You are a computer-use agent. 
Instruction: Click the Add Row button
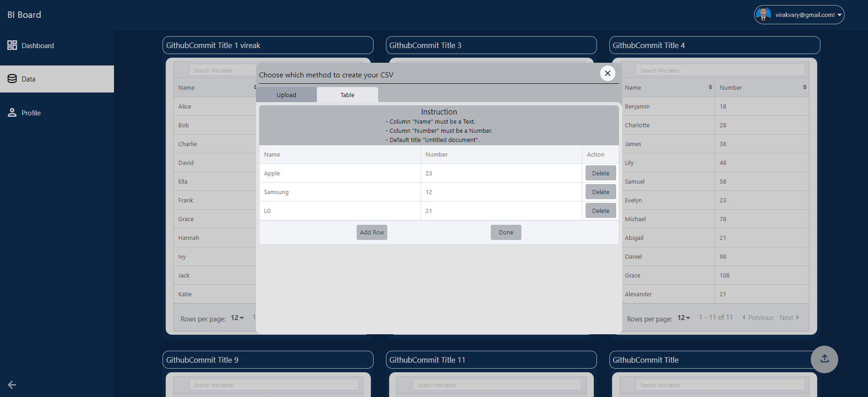click(372, 232)
